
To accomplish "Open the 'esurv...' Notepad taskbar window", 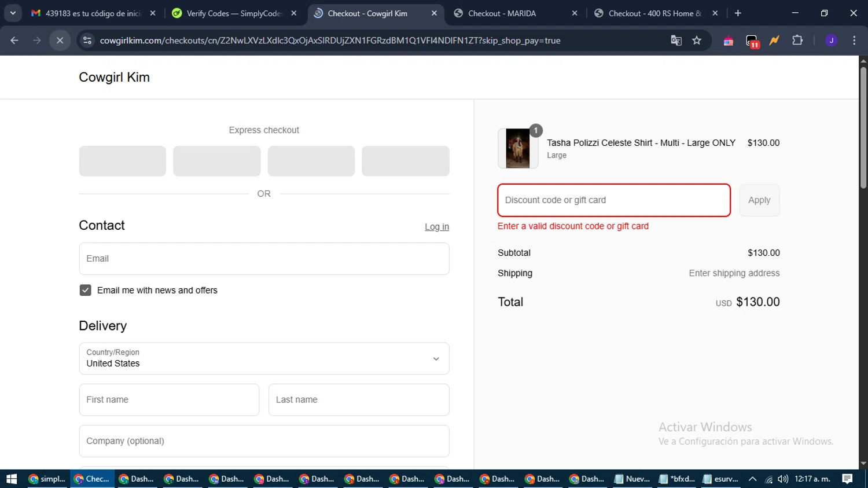I will tap(721, 479).
